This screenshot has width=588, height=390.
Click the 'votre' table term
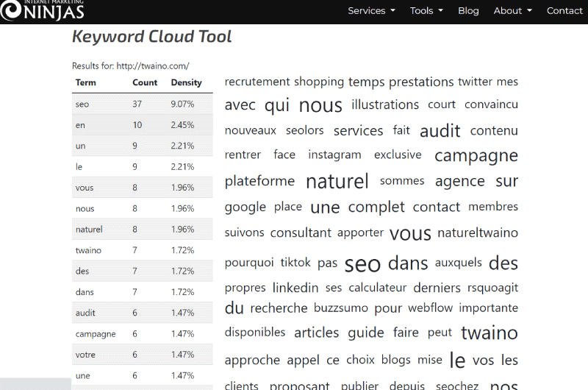pyautogui.click(x=85, y=355)
